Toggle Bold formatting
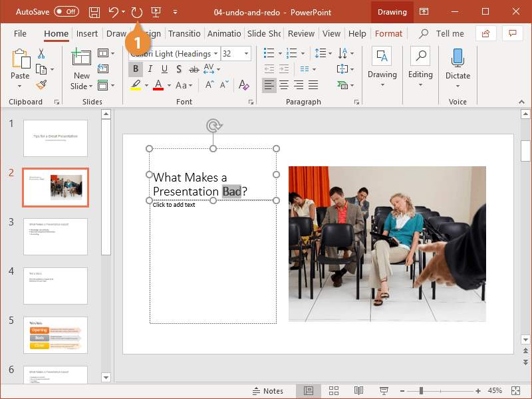532x399 pixels. coord(136,69)
